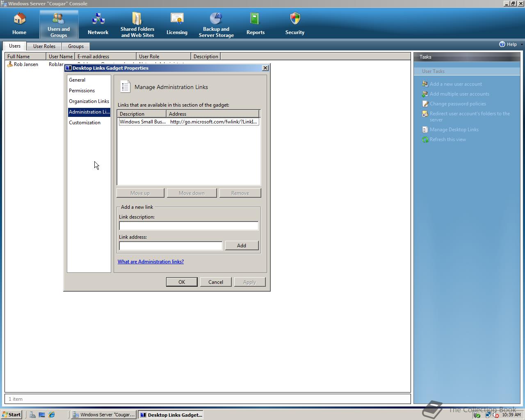The image size is (525, 420).
Task: Launch Internet Explorer from quick launch
Action: coord(52,415)
